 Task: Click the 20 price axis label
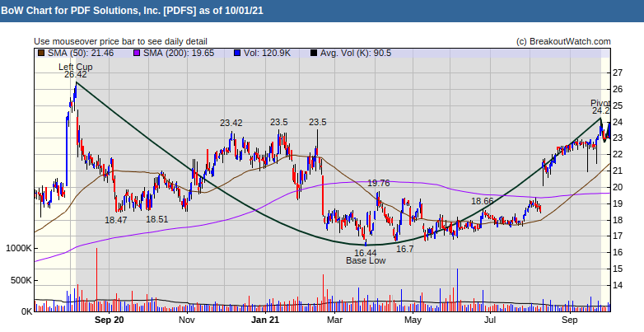[618, 187]
